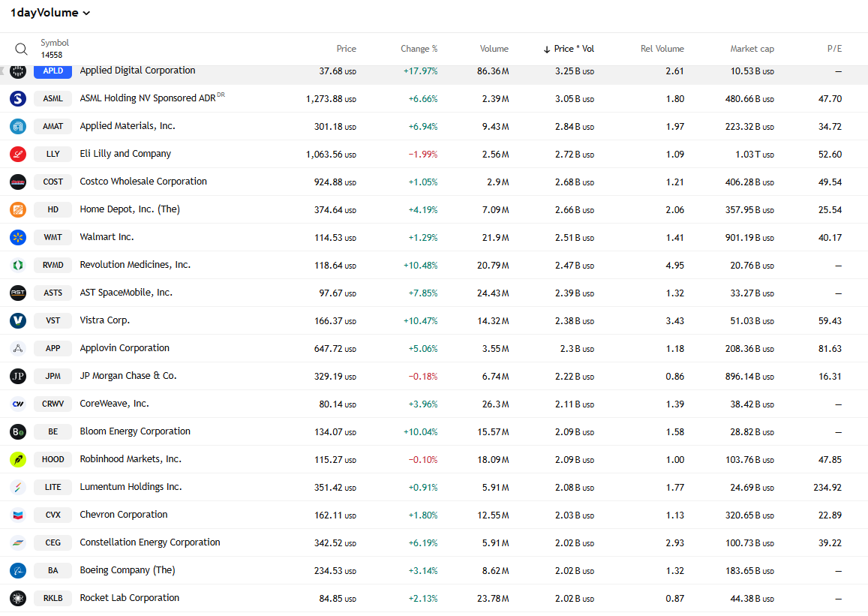868x616 pixels.
Task: Click the Revolution Medicines logo icon
Action: coord(18,265)
